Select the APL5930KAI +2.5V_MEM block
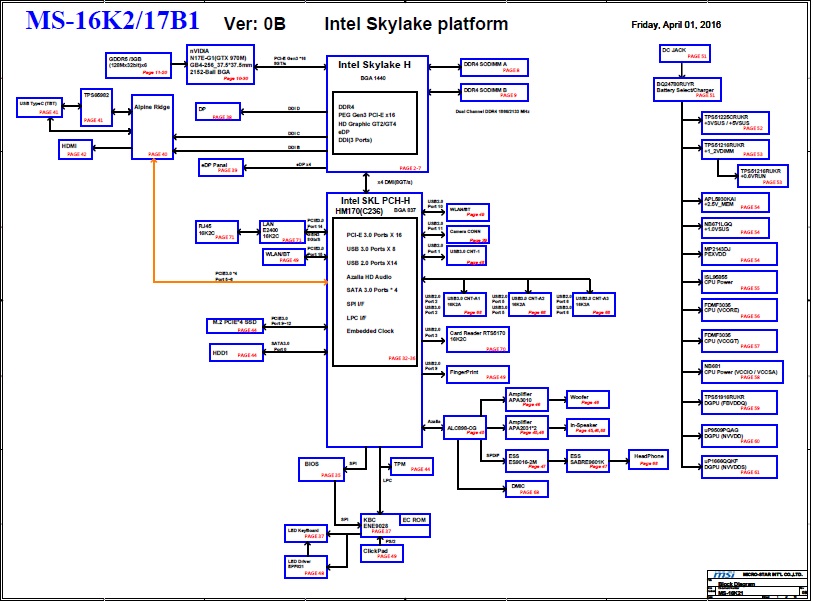 735,203
